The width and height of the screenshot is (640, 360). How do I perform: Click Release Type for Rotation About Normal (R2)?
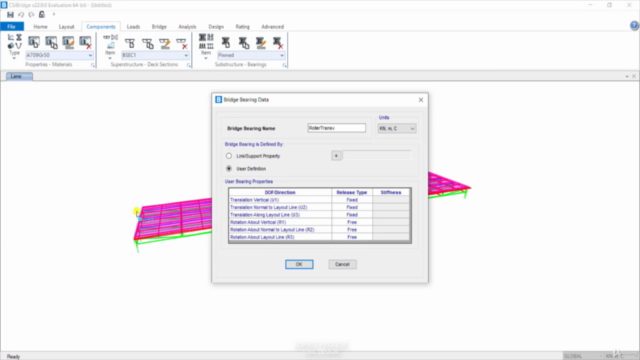click(x=352, y=230)
